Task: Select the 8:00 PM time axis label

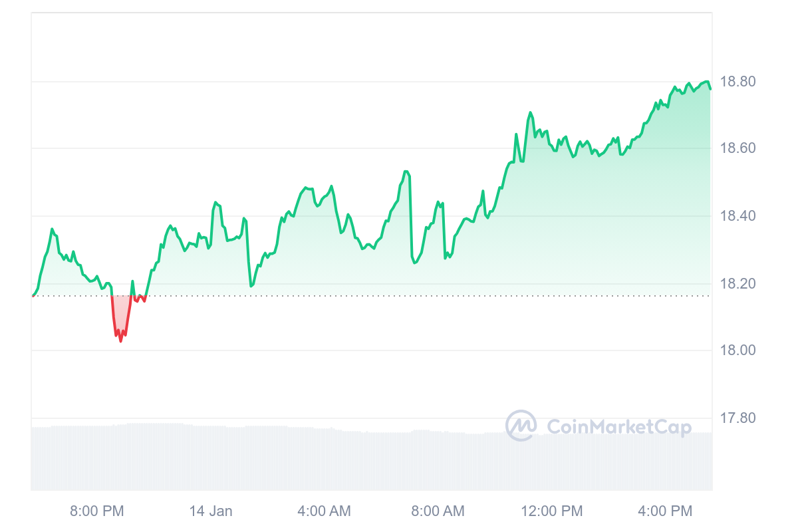Action: [x=96, y=511]
